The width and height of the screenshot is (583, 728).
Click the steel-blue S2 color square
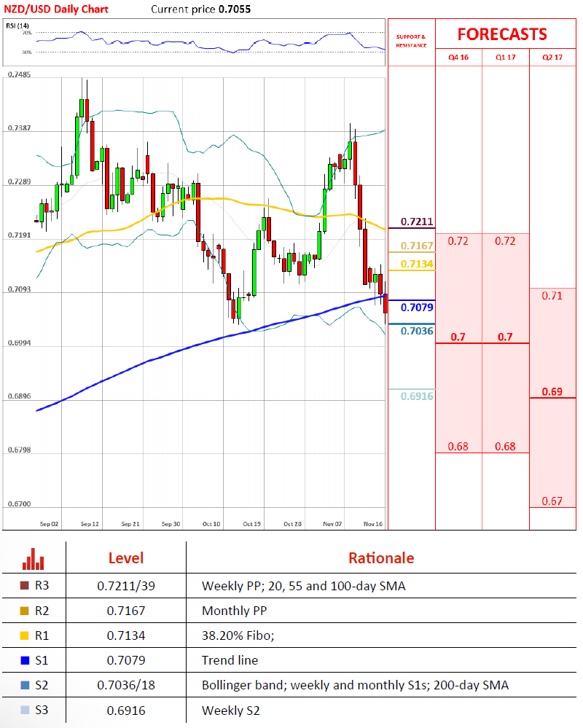pos(28,686)
